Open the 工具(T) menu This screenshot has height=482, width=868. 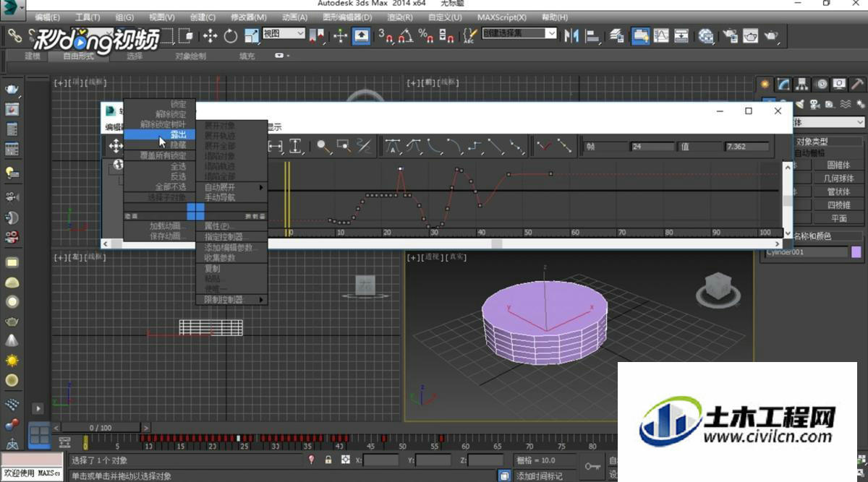click(x=88, y=17)
